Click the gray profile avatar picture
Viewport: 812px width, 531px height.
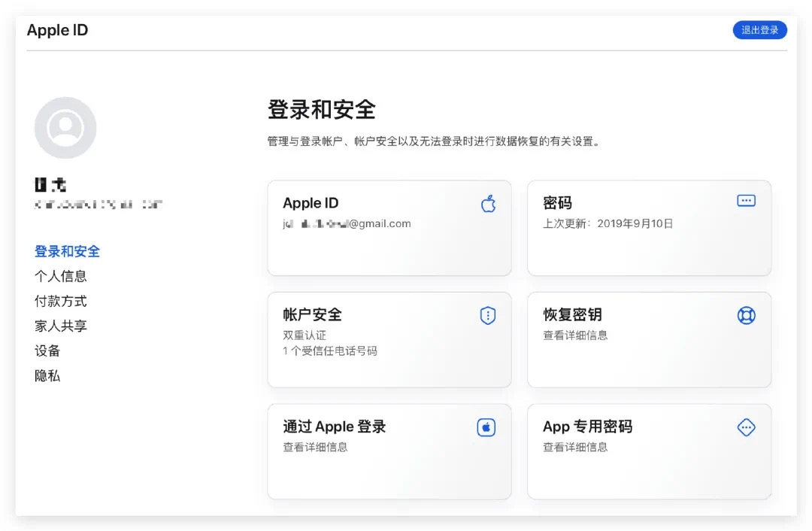click(x=65, y=127)
